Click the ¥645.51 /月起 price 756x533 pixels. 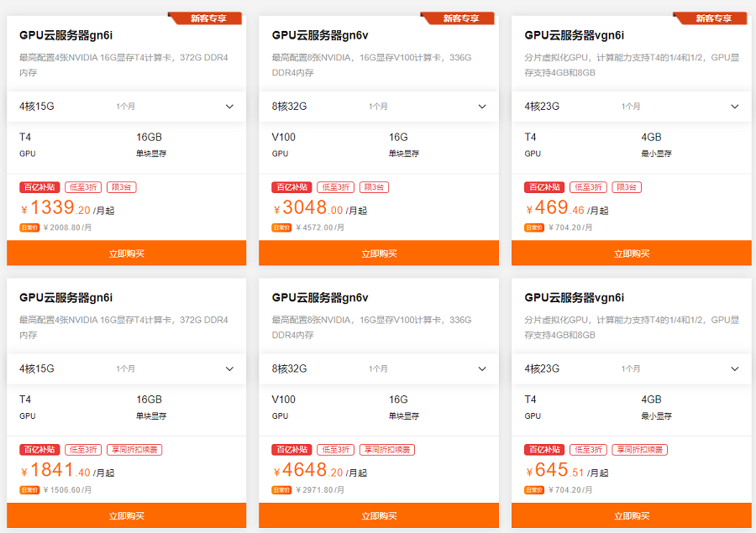(567, 470)
